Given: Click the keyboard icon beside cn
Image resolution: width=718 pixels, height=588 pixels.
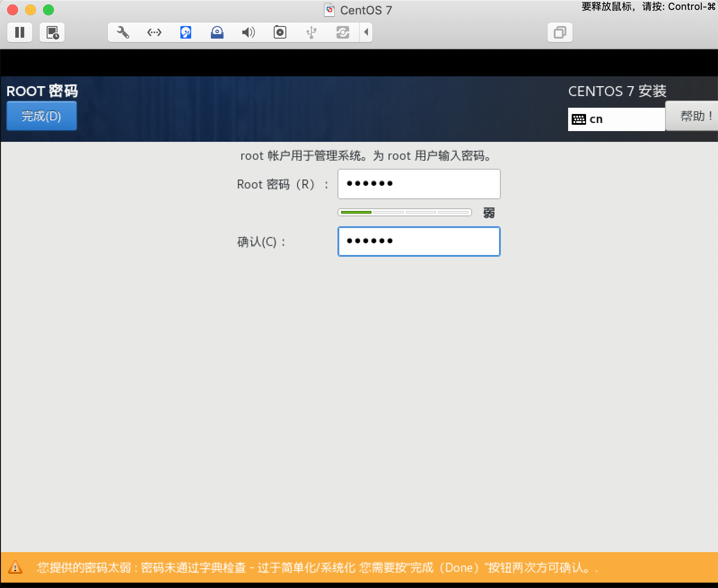Looking at the screenshot, I should tap(579, 119).
